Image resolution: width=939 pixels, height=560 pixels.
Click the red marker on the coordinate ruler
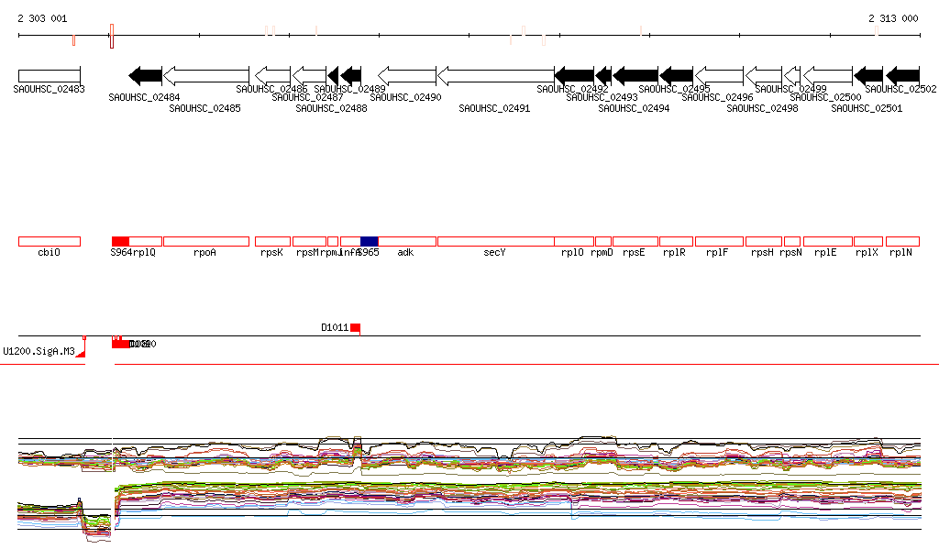point(111,37)
